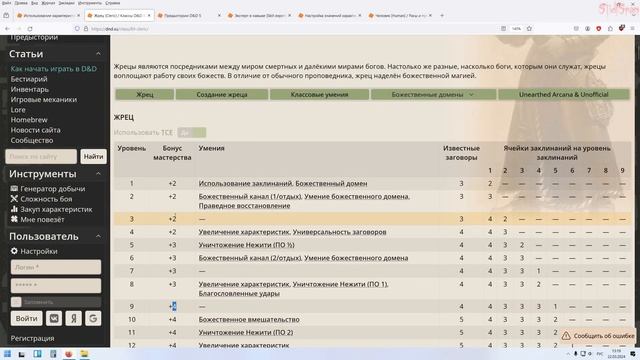640x360 pixels.
Task: Click the 147% zoom level indicator
Action: pyautogui.click(x=516, y=29)
